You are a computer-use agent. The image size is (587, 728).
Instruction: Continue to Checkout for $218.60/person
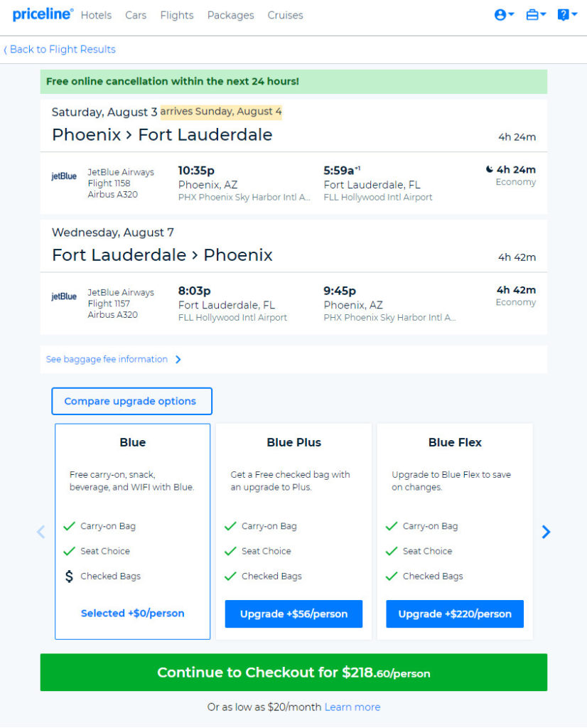point(293,673)
